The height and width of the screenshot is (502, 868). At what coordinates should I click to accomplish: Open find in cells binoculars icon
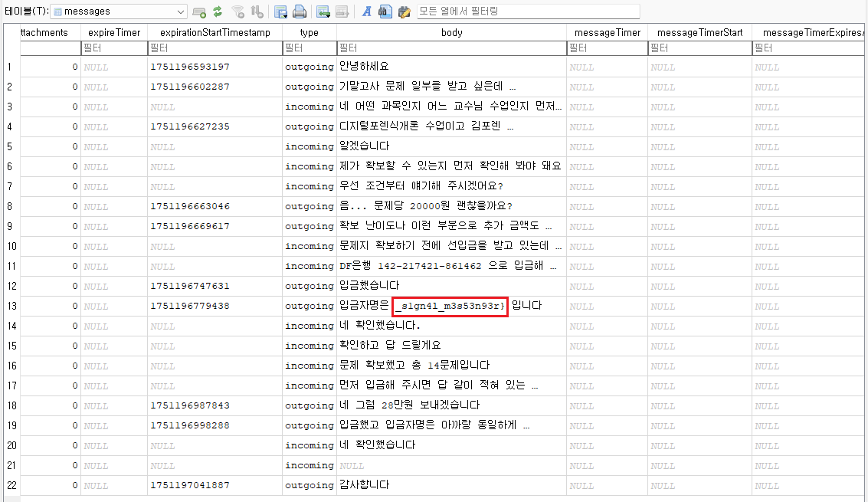(385, 11)
